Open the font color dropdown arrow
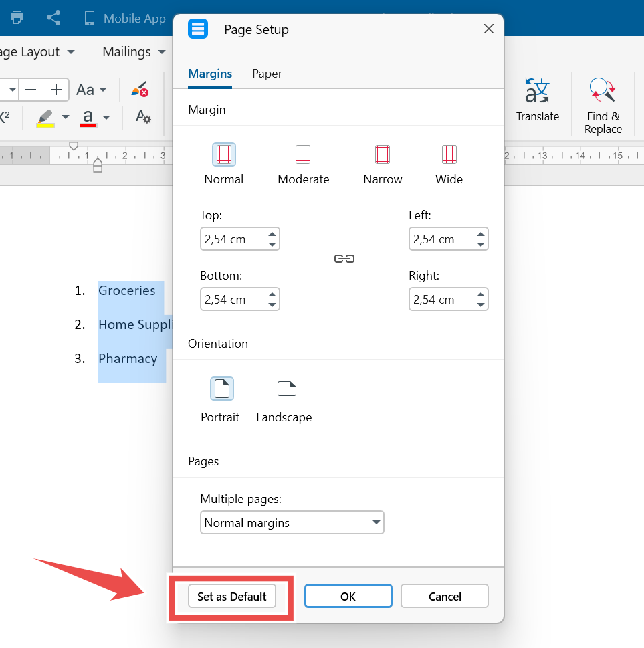This screenshot has height=648, width=644. (x=106, y=118)
